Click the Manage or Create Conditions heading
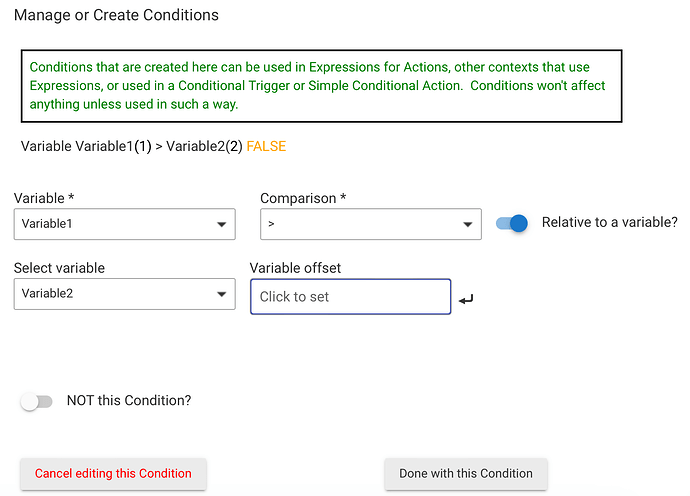 pyautogui.click(x=116, y=16)
